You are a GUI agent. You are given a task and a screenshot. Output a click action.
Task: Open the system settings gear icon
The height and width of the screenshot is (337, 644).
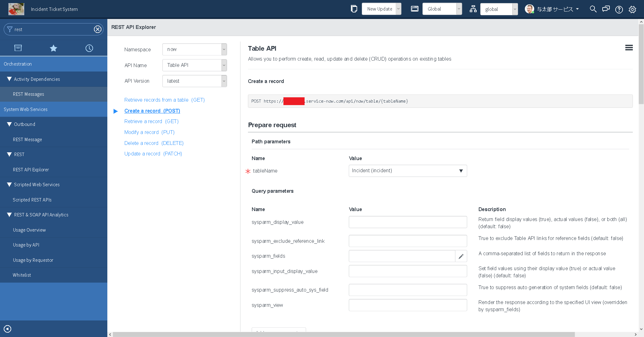tap(632, 9)
